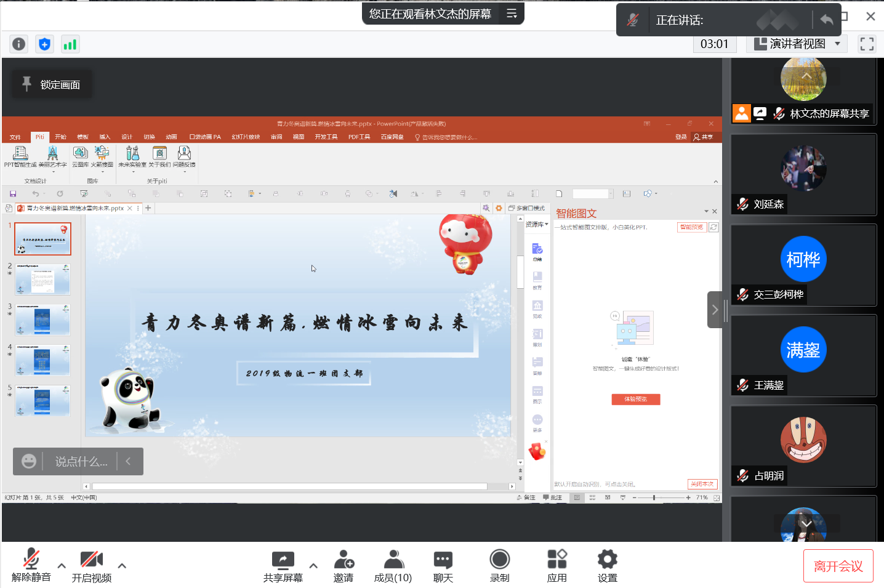Screen dimensions: 884x588
Task: Open the speaker view dropdown
Action: pos(797,44)
